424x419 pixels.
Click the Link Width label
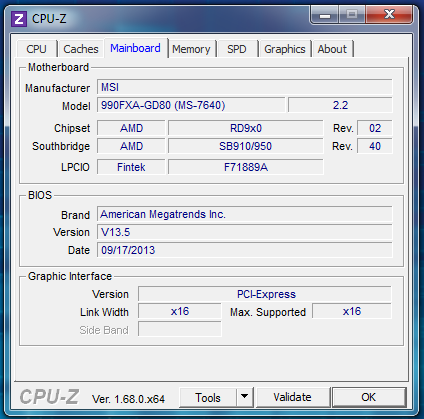(x=104, y=312)
